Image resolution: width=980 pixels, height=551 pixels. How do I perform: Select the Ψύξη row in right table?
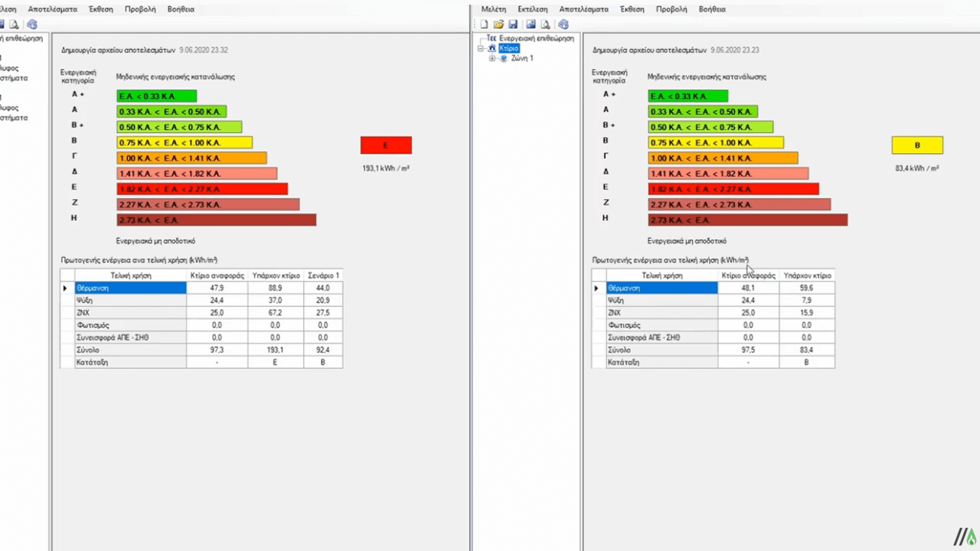[x=714, y=300]
